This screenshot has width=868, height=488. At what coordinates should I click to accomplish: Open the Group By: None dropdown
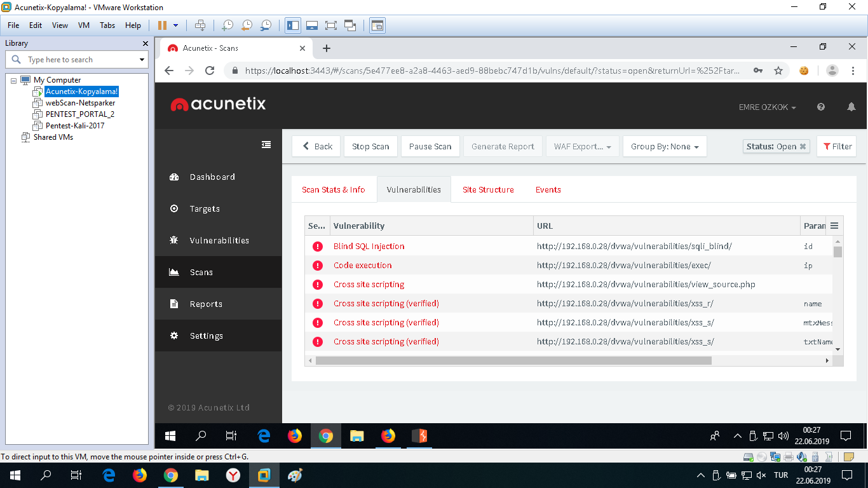[x=665, y=146]
